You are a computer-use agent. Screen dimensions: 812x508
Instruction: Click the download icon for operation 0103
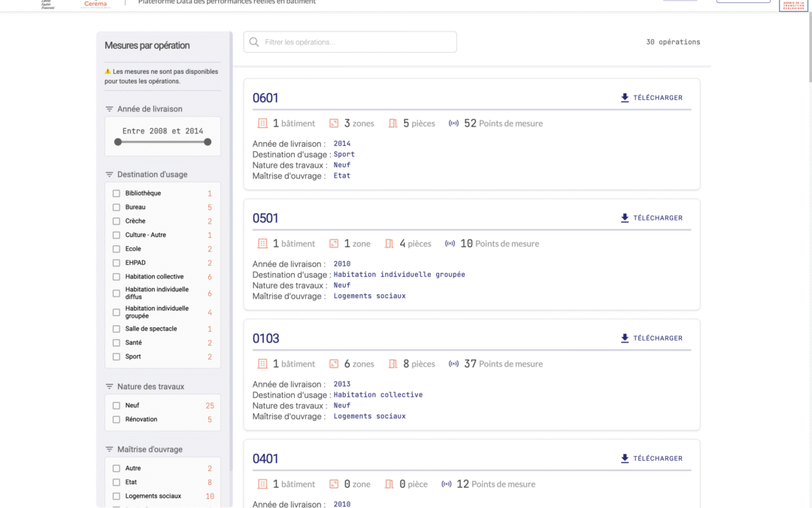(x=625, y=339)
